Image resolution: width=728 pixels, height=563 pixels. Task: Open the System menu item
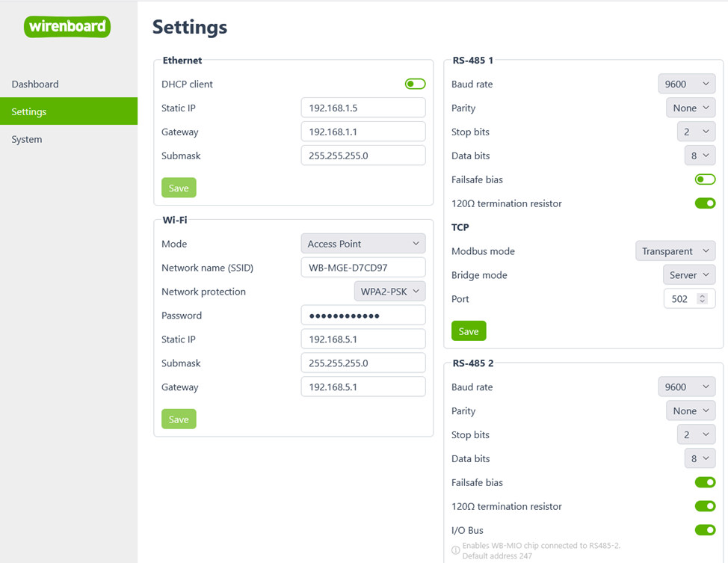tap(27, 140)
